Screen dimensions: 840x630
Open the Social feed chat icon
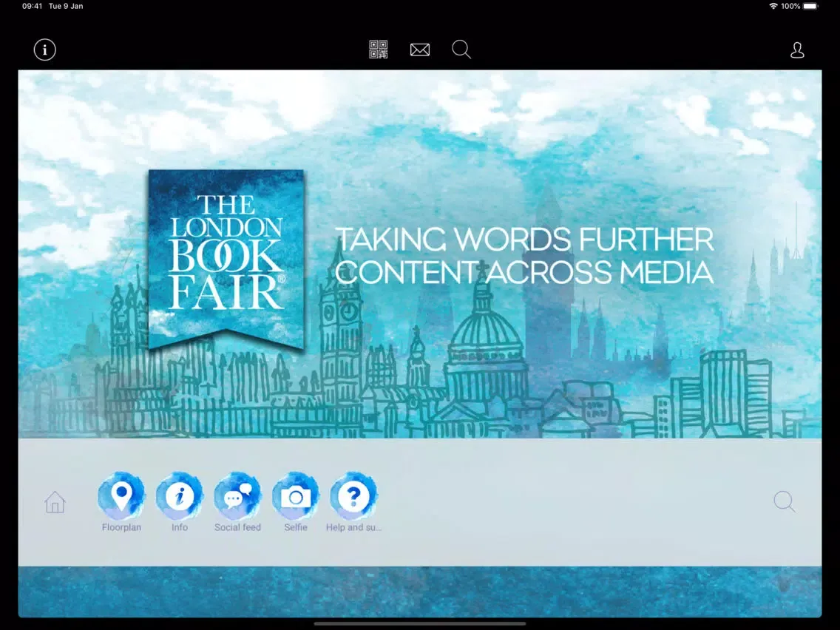(x=237, y=496)
